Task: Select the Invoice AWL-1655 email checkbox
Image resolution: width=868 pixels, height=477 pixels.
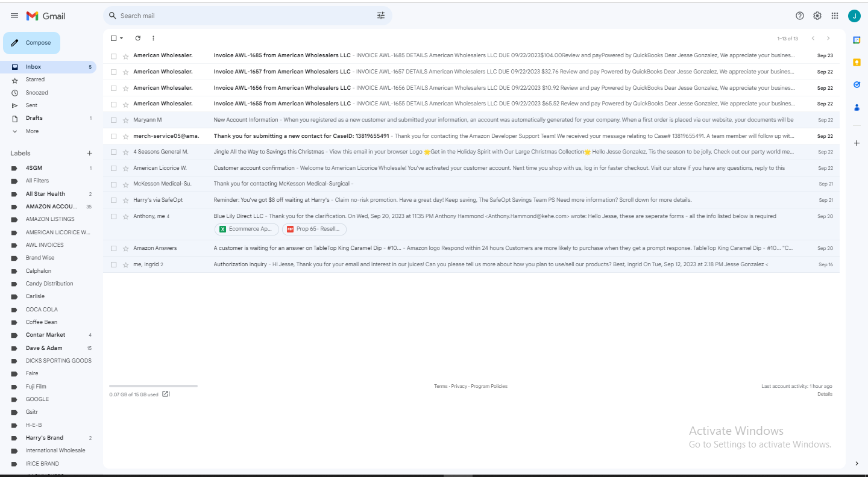Action: pos(113,104)
